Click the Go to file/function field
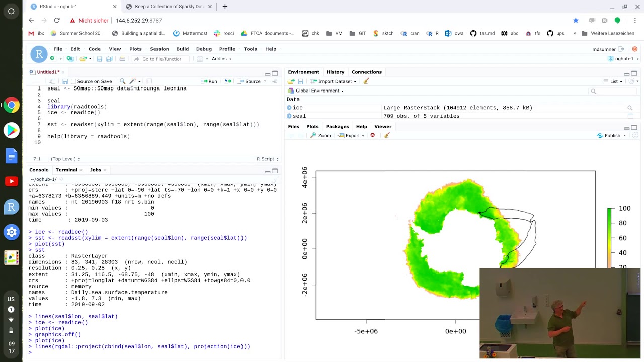The height and width of the screenshot is (362, 644). point(161,59)
